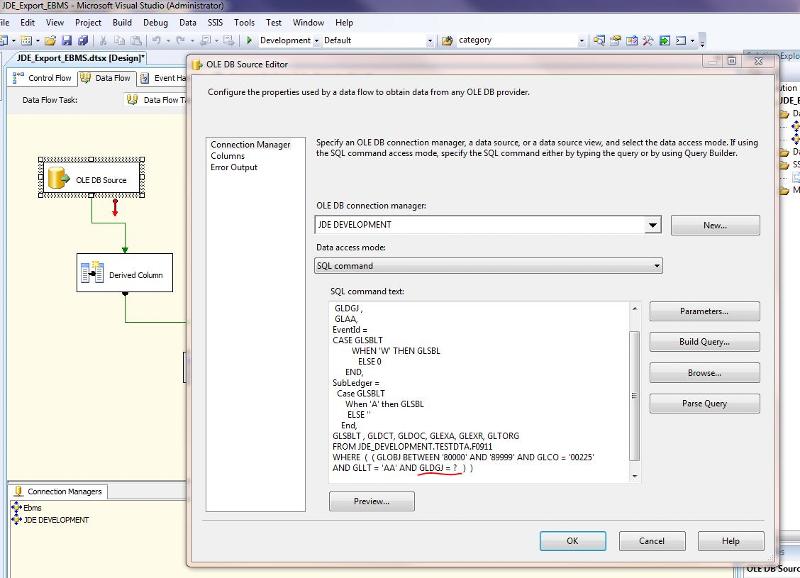Viewport: 800px width, 578px height.
Task: Click inside the SQL command text box
Action: (x=480, y=393)
